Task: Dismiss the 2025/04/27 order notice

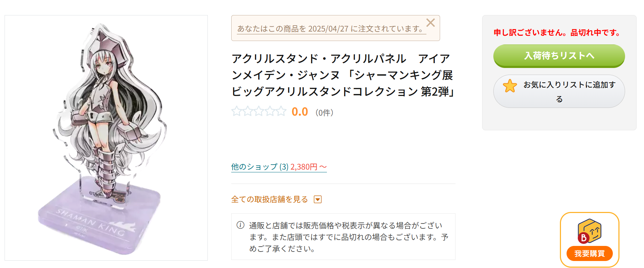Action: tap(431, 23)
